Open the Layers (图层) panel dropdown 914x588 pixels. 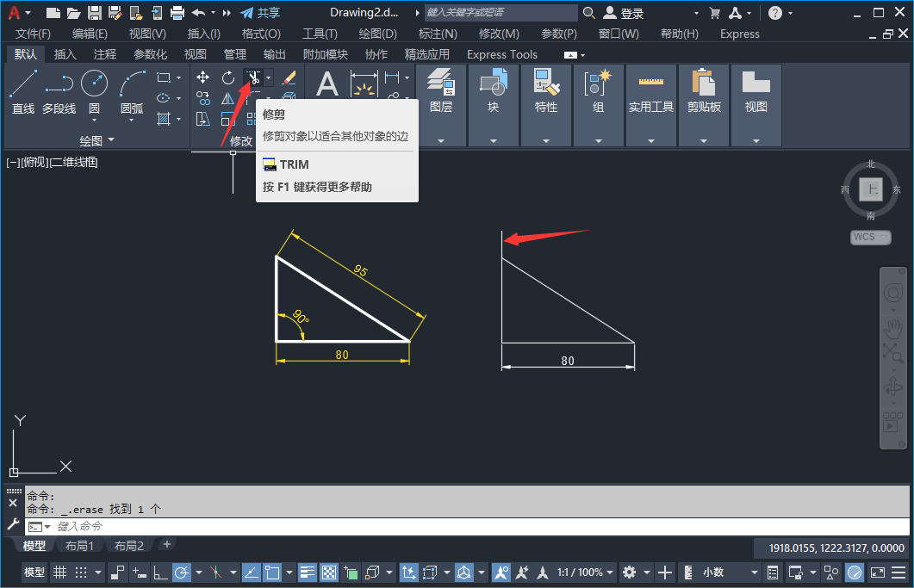[x=441, y=140]
